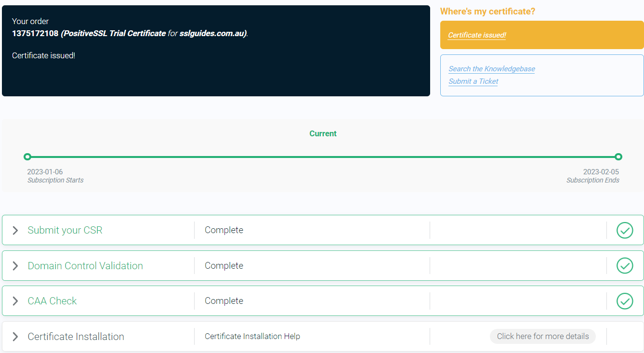Expand the CAA Check section
This screenshot has width=644, height=353.
point(15,301)
